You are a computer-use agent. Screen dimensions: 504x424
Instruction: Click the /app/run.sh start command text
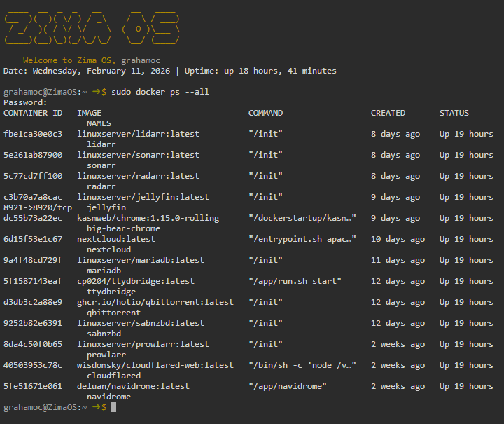tap(295, 281)
